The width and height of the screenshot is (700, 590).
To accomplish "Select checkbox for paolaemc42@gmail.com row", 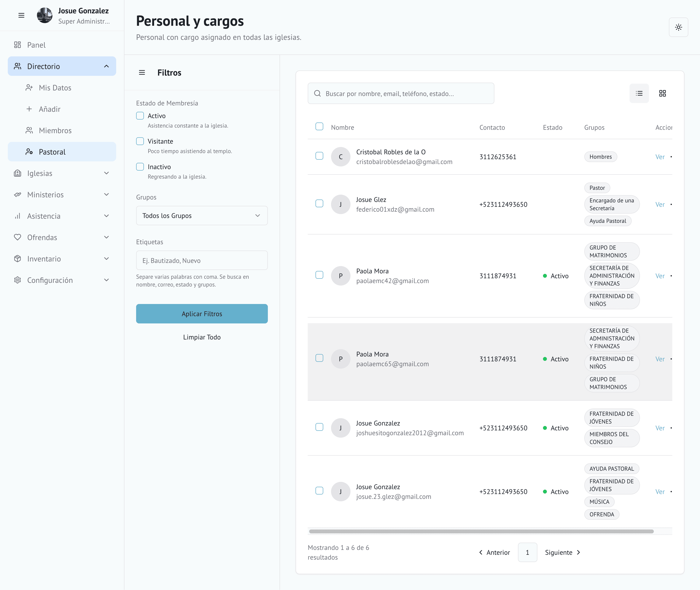I will (x=320, y=275).
